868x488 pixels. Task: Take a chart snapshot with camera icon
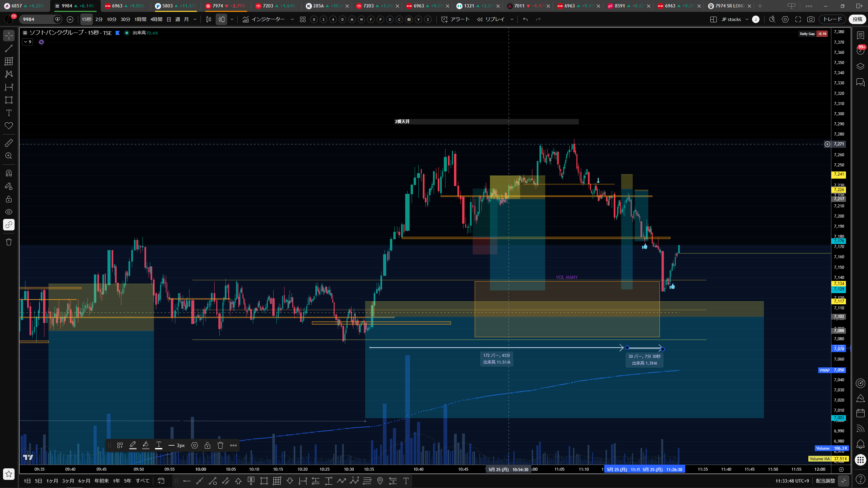[x=811, y=19]
